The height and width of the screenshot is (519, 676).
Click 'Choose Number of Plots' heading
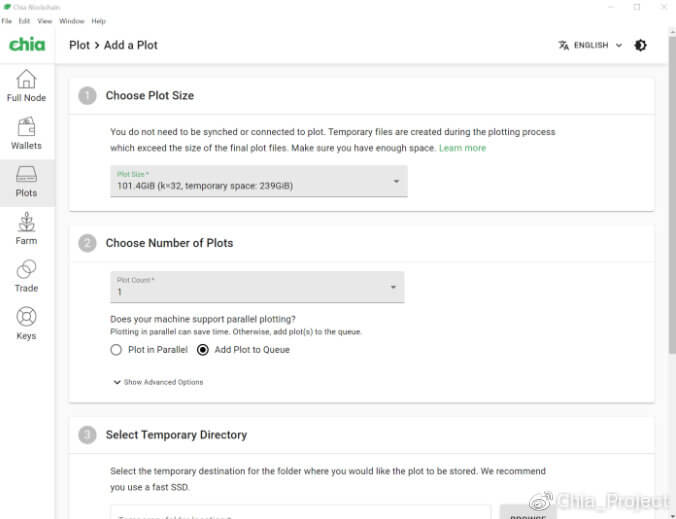click(x=169, y=243)
